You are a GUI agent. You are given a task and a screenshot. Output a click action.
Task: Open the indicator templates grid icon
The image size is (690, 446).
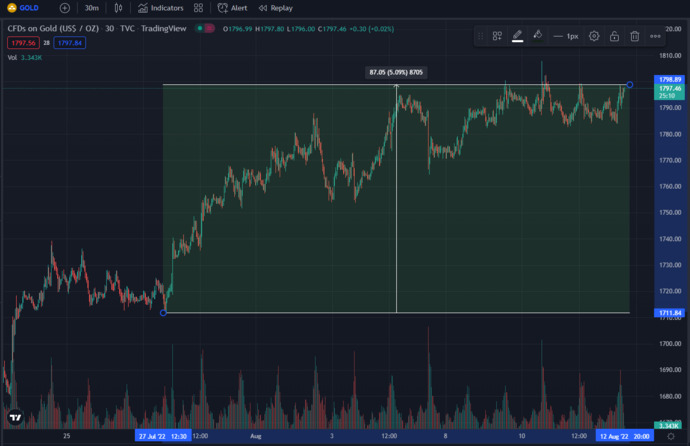pos(198,8)
